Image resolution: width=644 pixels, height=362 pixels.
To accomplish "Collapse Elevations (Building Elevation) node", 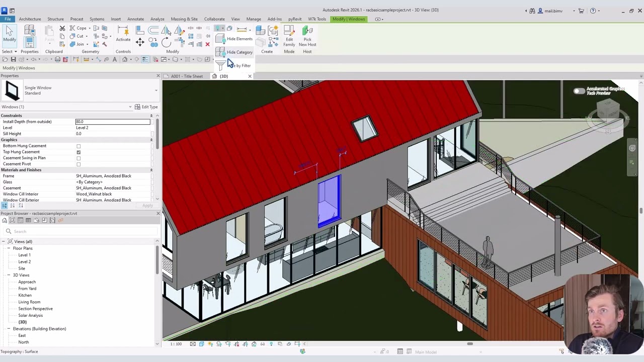I will tap(9, 329).
